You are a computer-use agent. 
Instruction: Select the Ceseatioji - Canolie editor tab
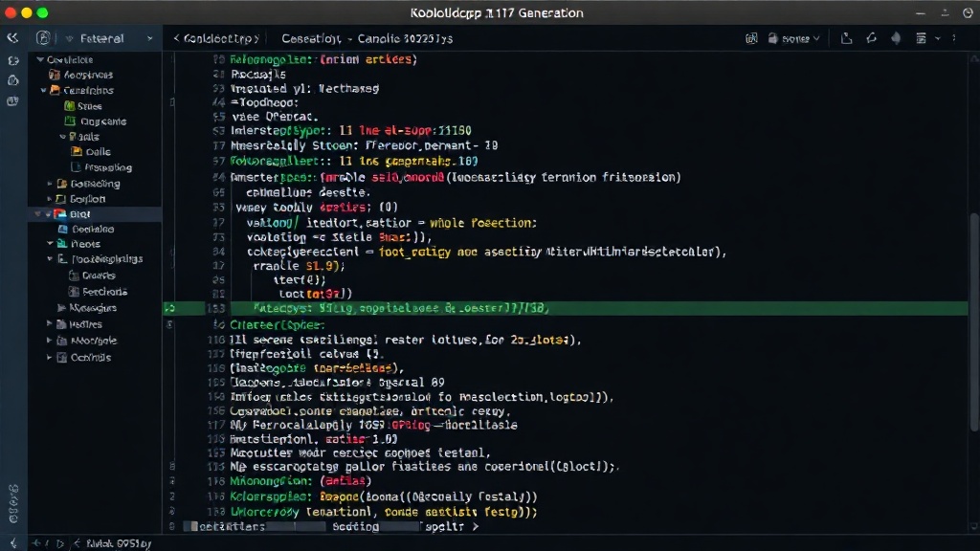tap(367, 38)
